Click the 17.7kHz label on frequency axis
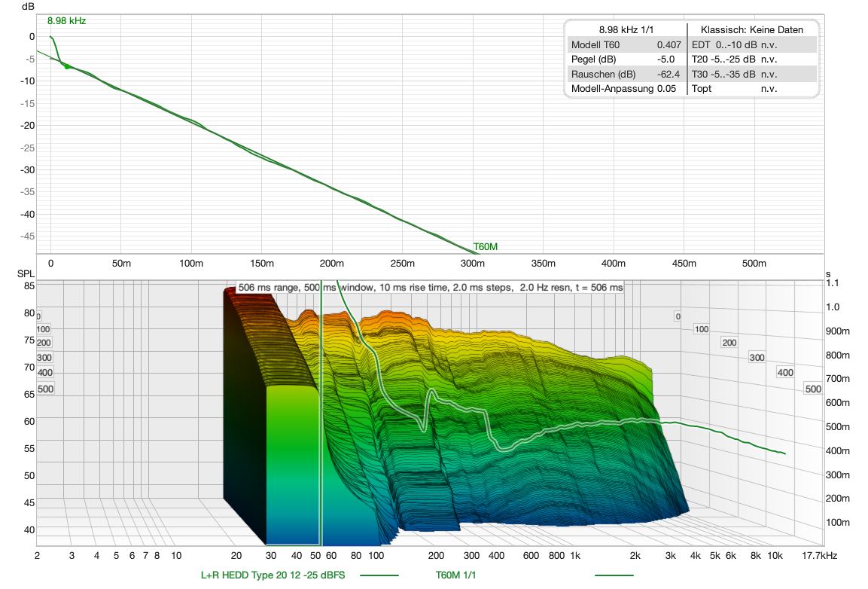This screenshot has width=868, height=589. 820,556
